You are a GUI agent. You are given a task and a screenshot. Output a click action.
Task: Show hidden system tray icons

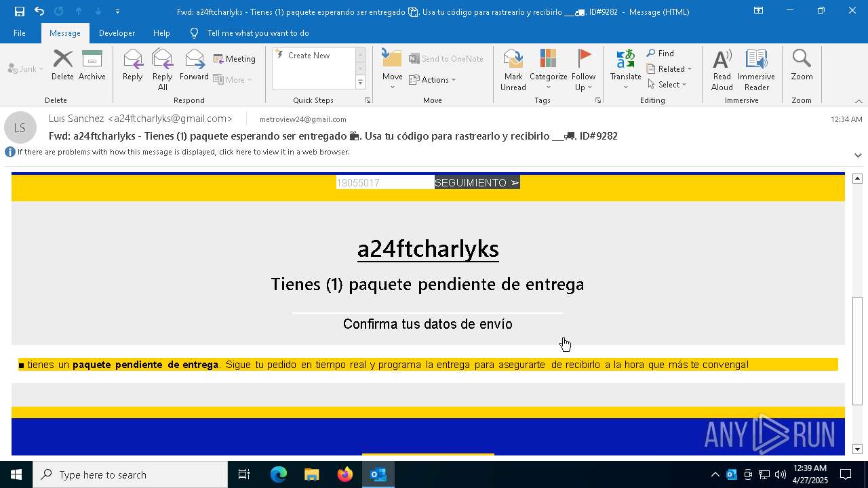tap(715, 474)
